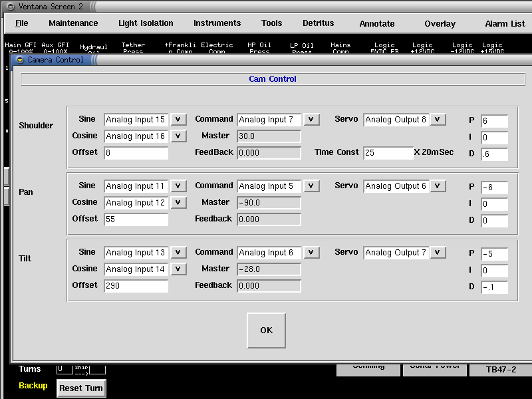Open the Overlay menu
The height and width of the screenshot is (399, 532).
440,24
